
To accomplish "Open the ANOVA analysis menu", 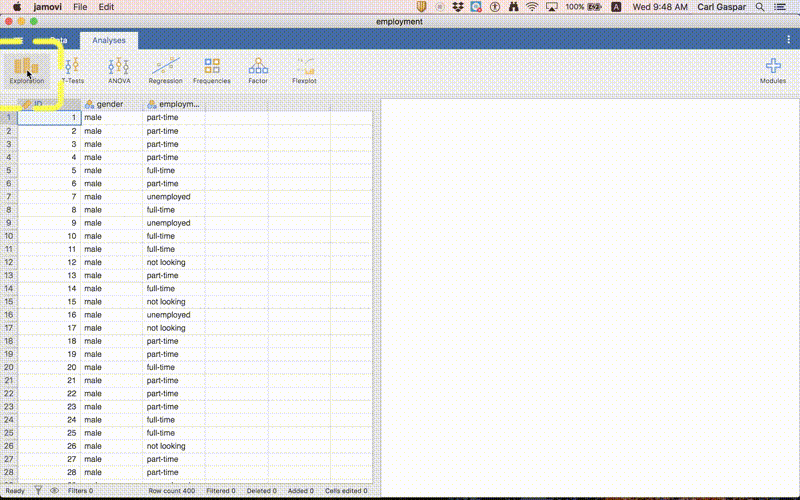I will 119,69.
